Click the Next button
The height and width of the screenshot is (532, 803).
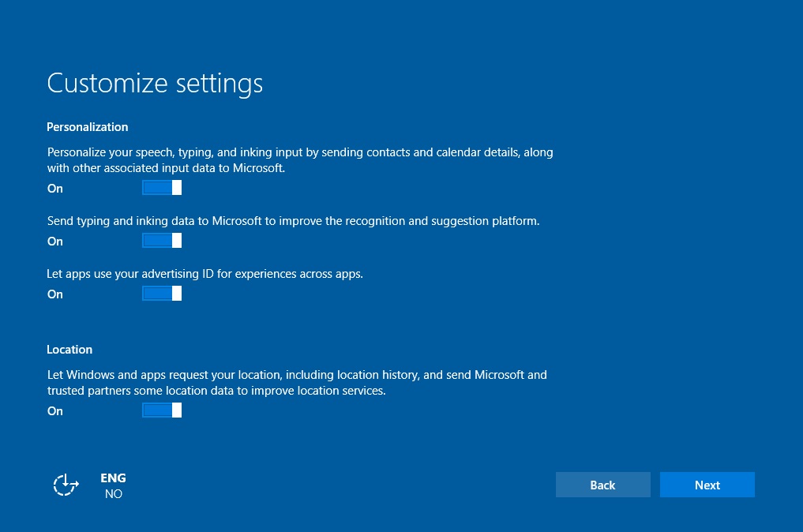[707, 485]
